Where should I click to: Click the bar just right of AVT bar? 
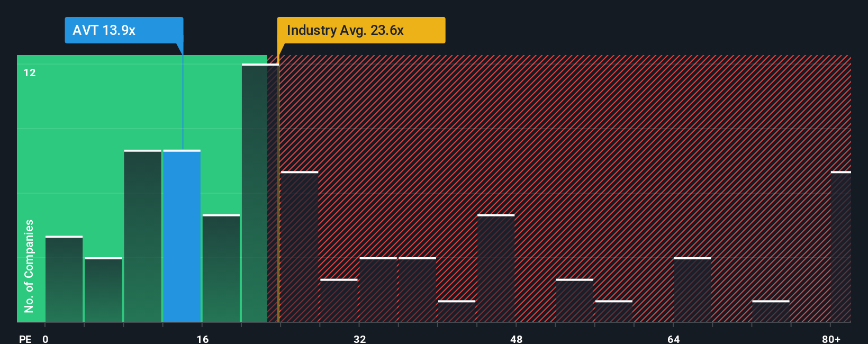tap(221, 268)
